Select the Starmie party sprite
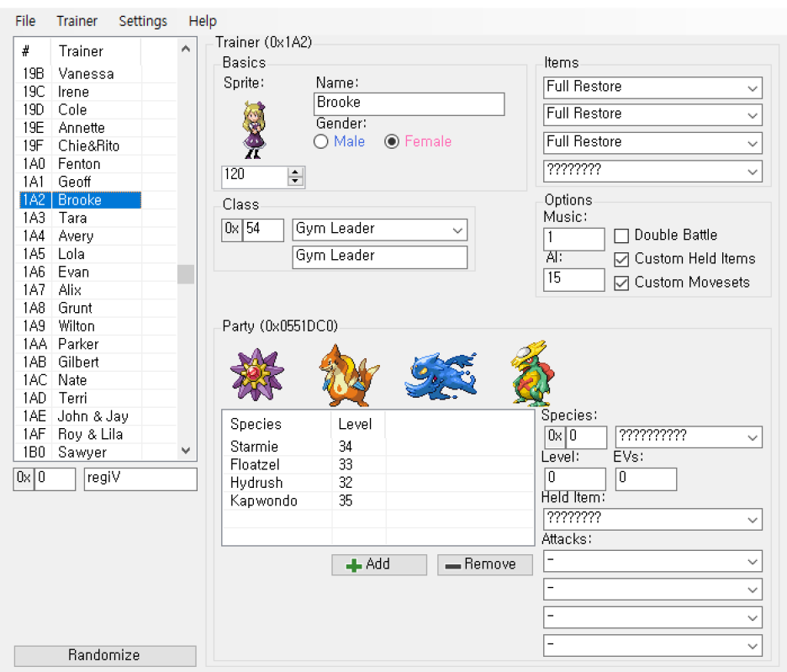The image size is (787, 672). pyautogui.click(x=257, y=374)
